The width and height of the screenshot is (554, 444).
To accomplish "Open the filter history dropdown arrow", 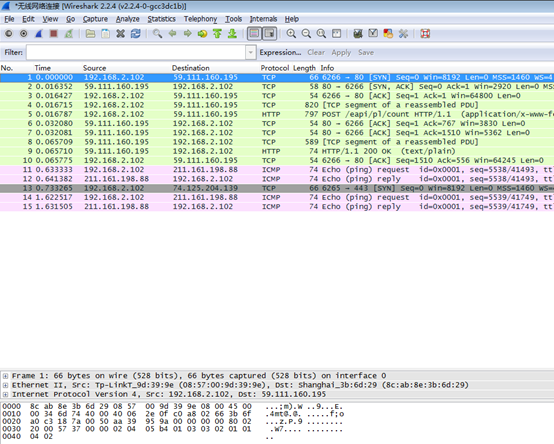I will point(251,53).
